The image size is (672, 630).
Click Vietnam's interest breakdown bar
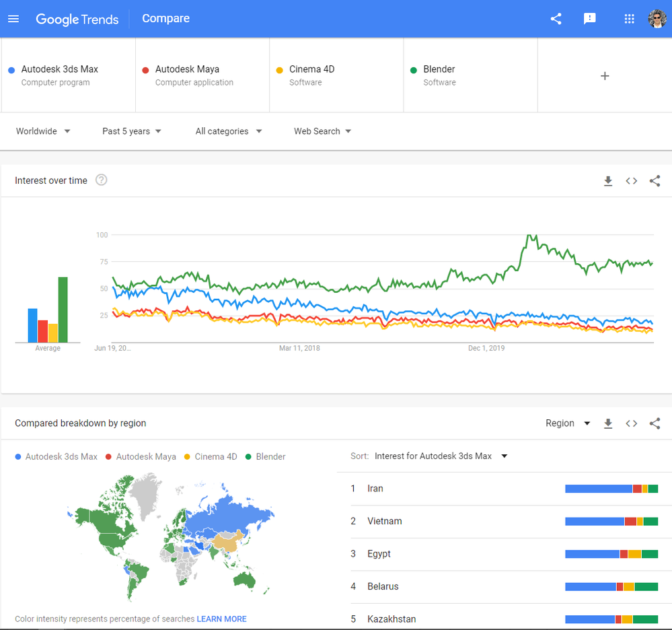point(611,521)
